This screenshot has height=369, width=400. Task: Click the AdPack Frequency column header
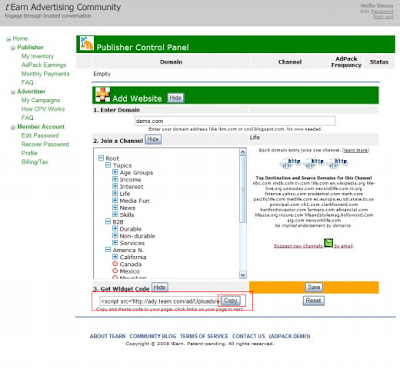coord(346,62)
